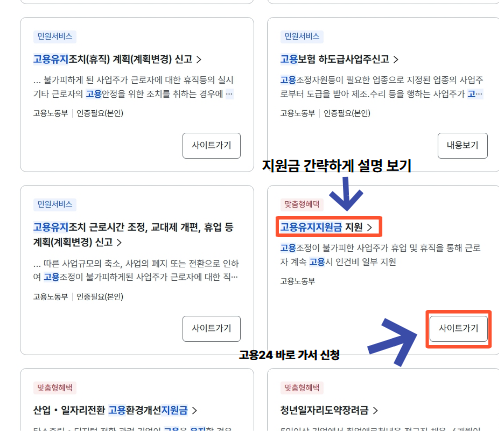499x448 pixels.
Task: Click 고용노동부 label in 하도급사업주신고 card
Action: [297, 113]
